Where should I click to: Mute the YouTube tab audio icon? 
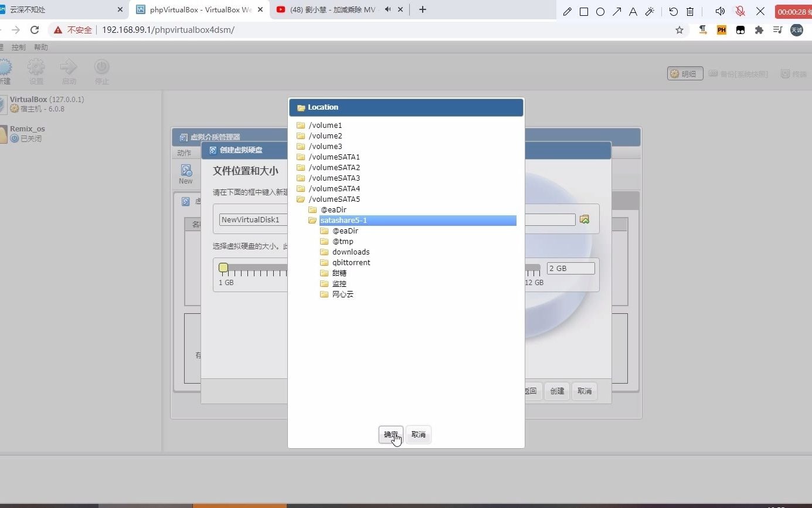(x=388, y=9)
